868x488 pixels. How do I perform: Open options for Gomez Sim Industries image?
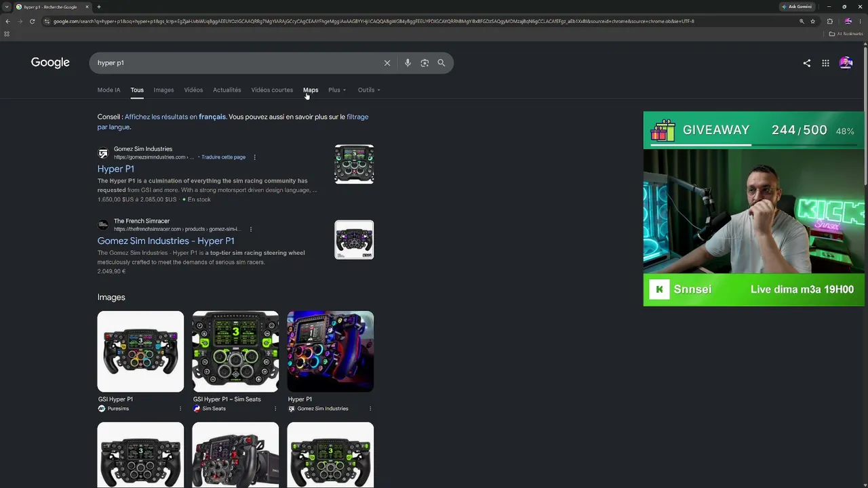click(x=370, y=409)
